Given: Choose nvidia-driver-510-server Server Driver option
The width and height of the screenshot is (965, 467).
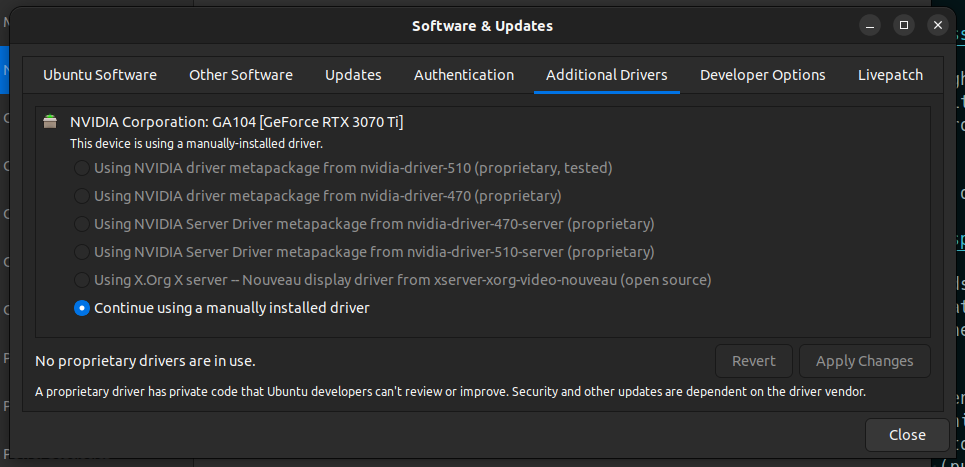Looking at the screenshot, I should pyautogui.click(x=82, y=252).
